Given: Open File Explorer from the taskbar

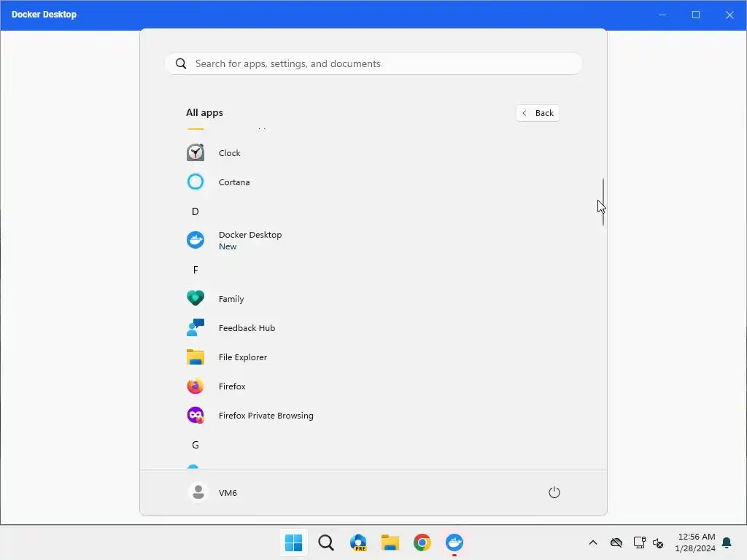Looking at the screenshot, I should [390, 542].
